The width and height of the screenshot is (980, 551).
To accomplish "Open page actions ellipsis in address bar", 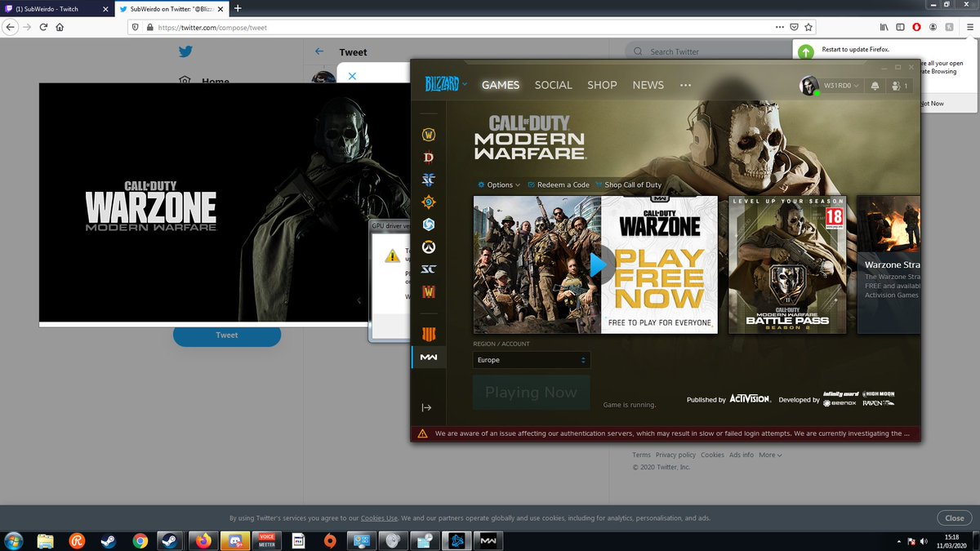I will click(779, 27).
